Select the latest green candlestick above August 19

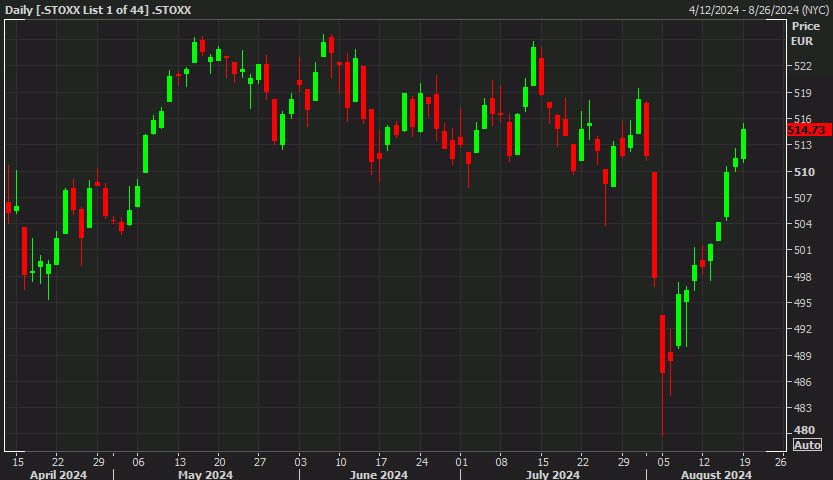point(744,143)
